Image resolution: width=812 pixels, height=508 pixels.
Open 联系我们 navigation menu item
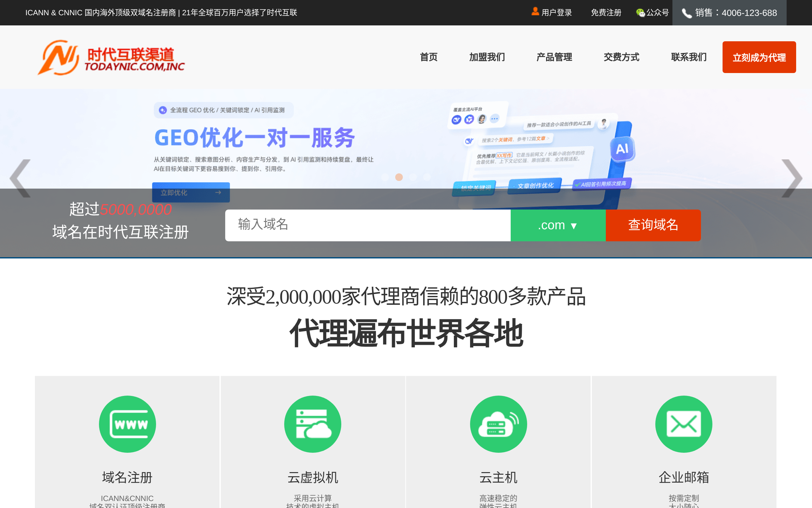pyautogui.click(x=689, y=57)
